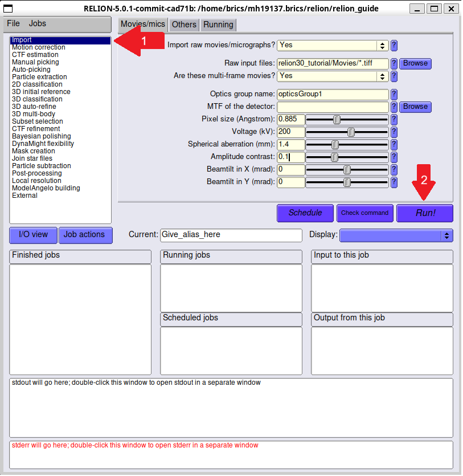Open the Display dropdown

tap(396, 235)
